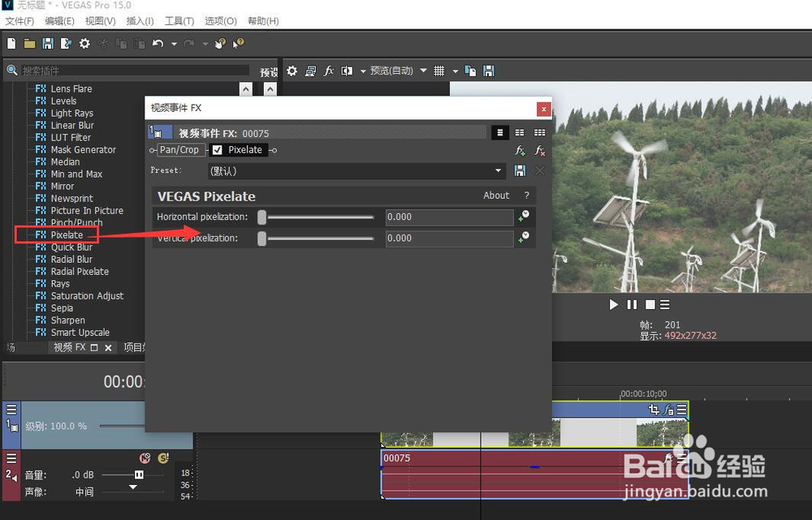Toggle preview on external monitor icon

(x=310, y=71)
